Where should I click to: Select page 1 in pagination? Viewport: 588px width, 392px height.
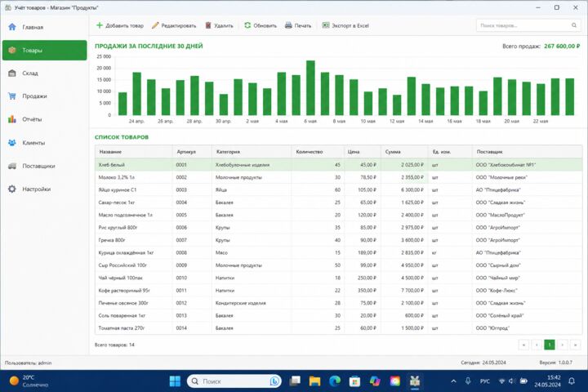click(550, 345)
